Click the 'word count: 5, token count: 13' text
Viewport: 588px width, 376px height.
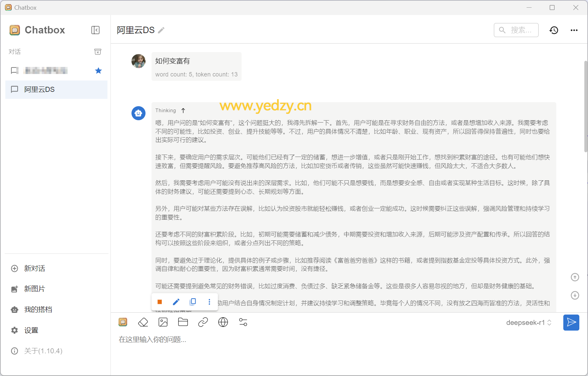pos(196,74)
